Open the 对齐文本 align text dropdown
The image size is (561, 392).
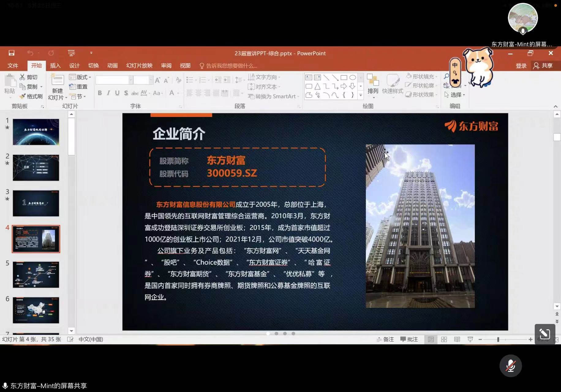click(264, 87)
